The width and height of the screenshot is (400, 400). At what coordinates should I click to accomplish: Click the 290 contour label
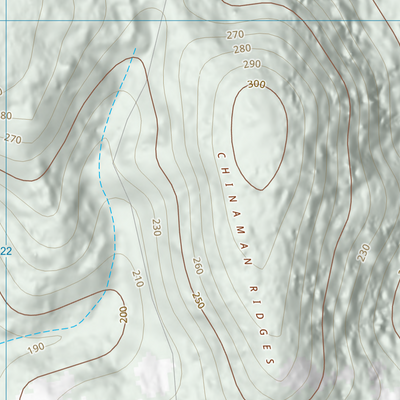click(x=252, y=64)
